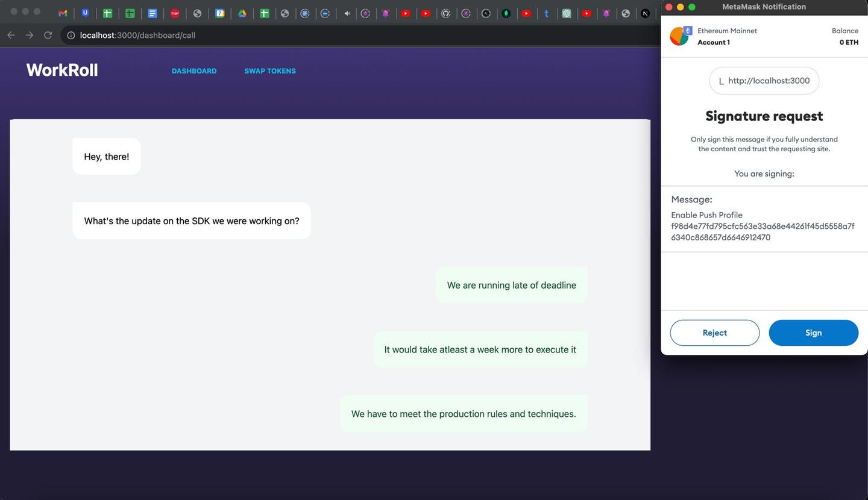868x500 pixels.
Task: View site information icon in address bar
Action: coord(71,35)
